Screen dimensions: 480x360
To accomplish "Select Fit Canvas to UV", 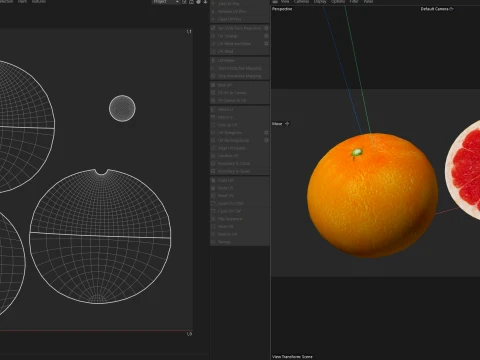I will point(239,100).
